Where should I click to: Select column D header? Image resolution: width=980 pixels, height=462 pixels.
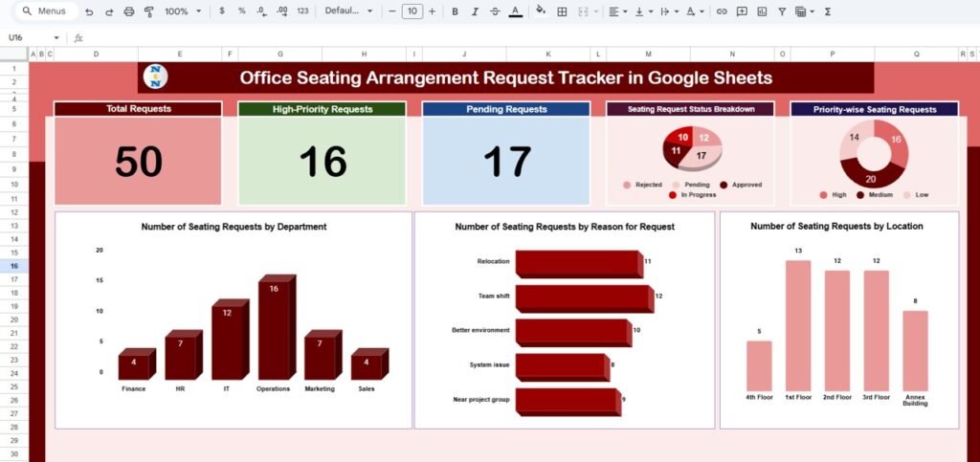(x=97, y=55)
